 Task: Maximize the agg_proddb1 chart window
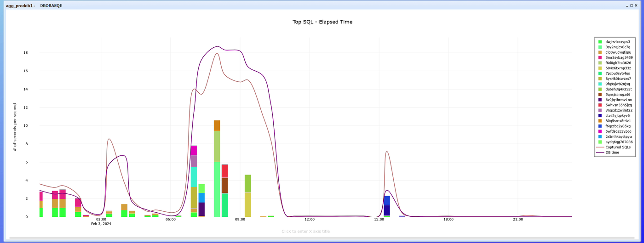coord(632,6)
